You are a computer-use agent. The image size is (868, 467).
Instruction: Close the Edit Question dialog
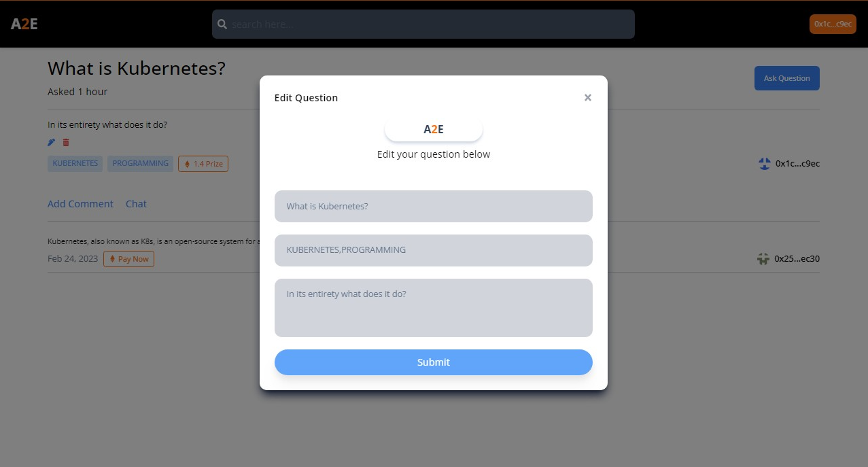(x=588, y=98)
